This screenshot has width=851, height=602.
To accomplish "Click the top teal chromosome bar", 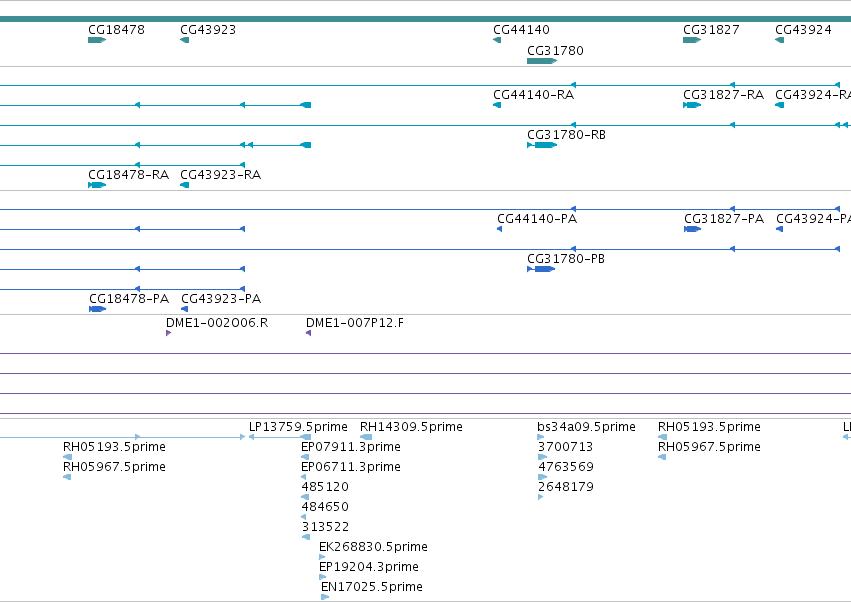I will pos(426,19).
